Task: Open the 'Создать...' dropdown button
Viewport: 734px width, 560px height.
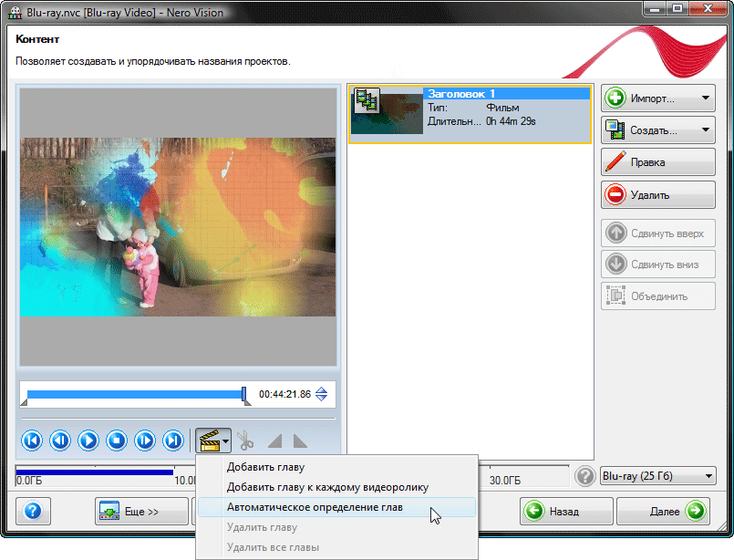Action: [x=657, y=130]
